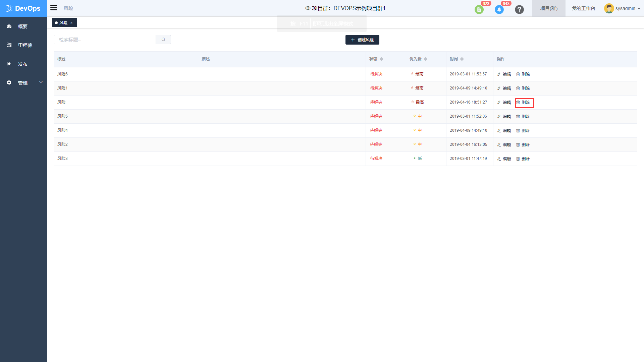Close the 风险 tab
This screenshot has height=362, width=644.
coord(71,23)
